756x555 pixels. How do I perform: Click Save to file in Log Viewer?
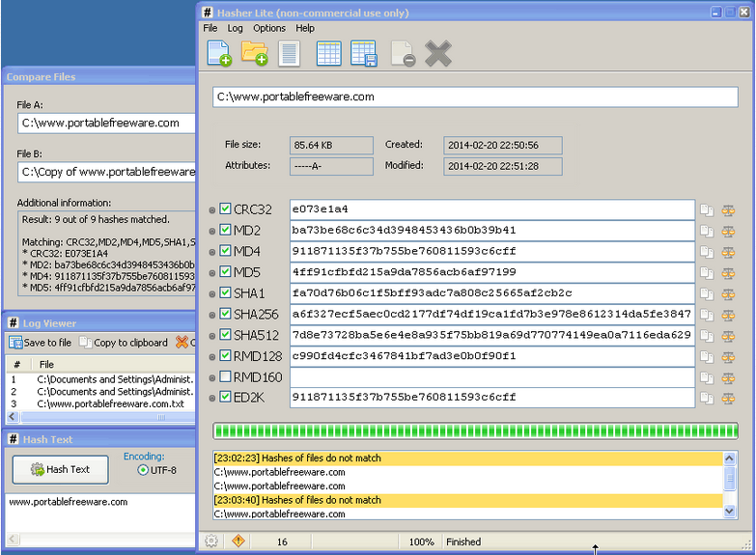pyautogui.click(x=41, y=343)
